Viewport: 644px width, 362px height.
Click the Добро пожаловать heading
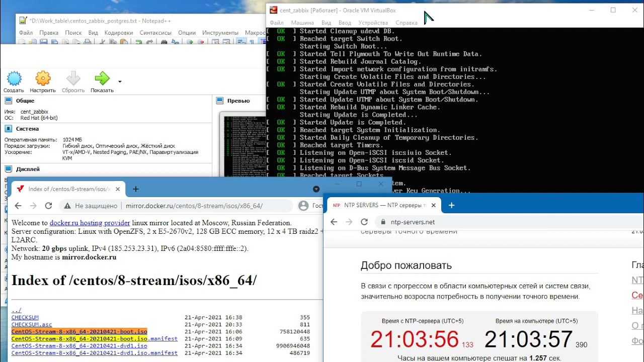406,265
